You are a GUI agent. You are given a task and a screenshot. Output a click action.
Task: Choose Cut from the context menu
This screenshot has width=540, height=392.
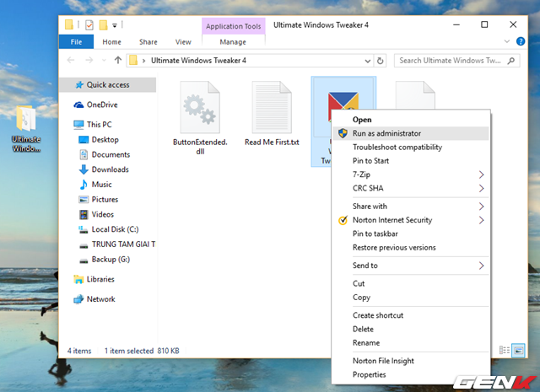(x=411, y=283)
